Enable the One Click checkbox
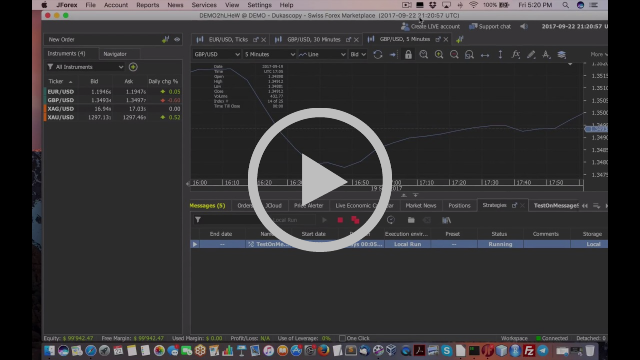The image size is (640, 360). 342,338
